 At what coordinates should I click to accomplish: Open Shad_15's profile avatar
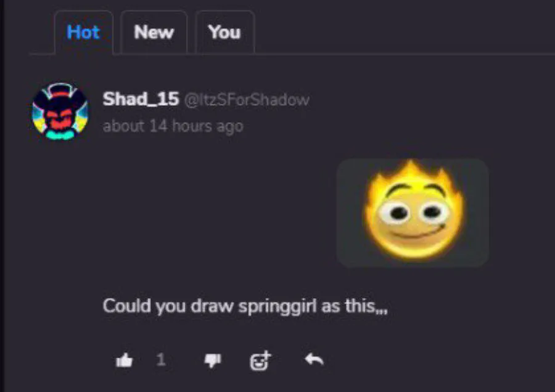[60, 112]
